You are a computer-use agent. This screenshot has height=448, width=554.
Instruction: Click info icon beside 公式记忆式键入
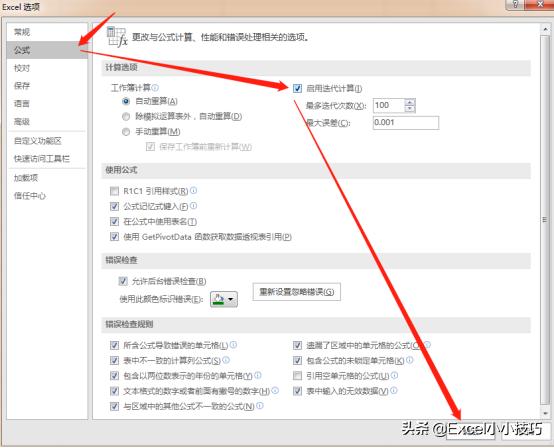click(193, 206)
